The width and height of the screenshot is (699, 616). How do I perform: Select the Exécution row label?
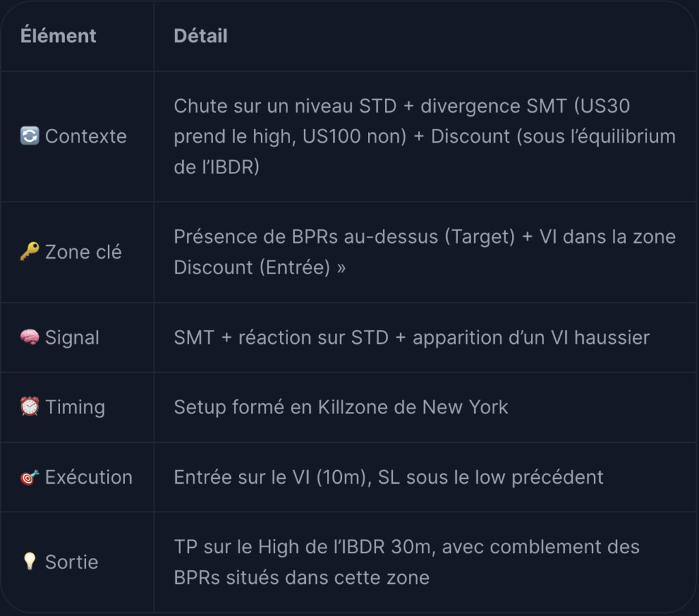click(89, 477)
